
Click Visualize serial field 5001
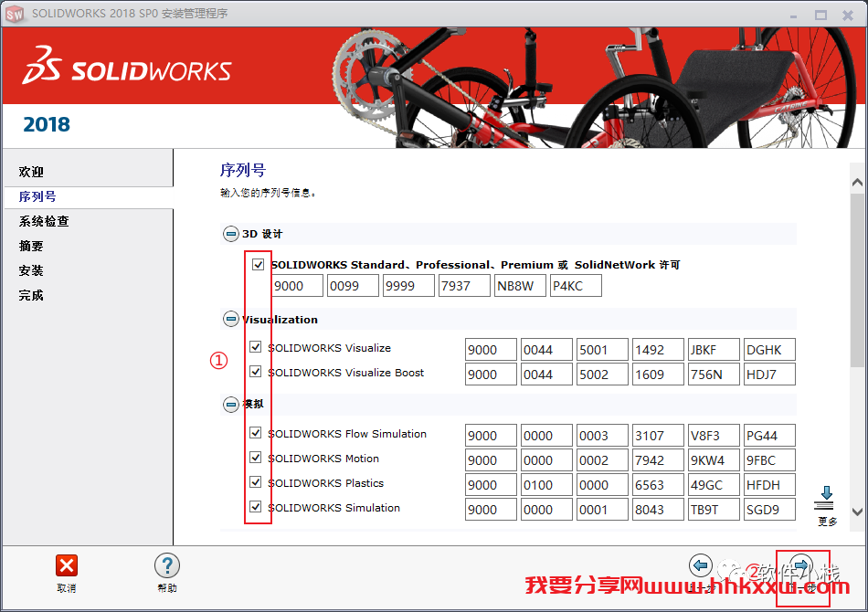point(602,350)
